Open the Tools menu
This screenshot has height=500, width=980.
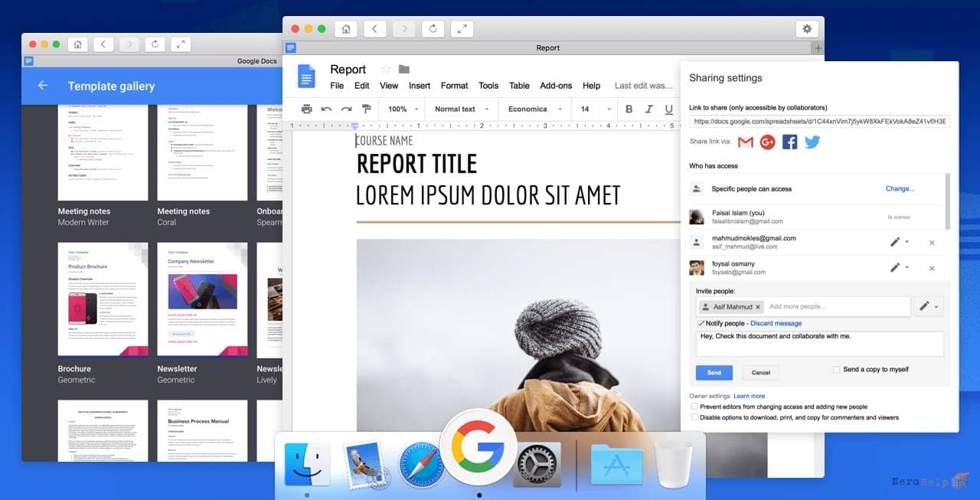pyautogui.click(x=488, y=86)
